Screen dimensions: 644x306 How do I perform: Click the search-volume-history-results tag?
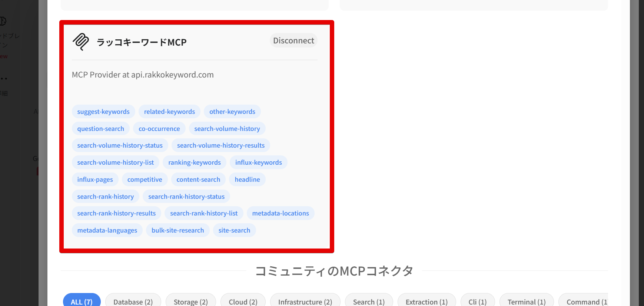click(221, 145)
